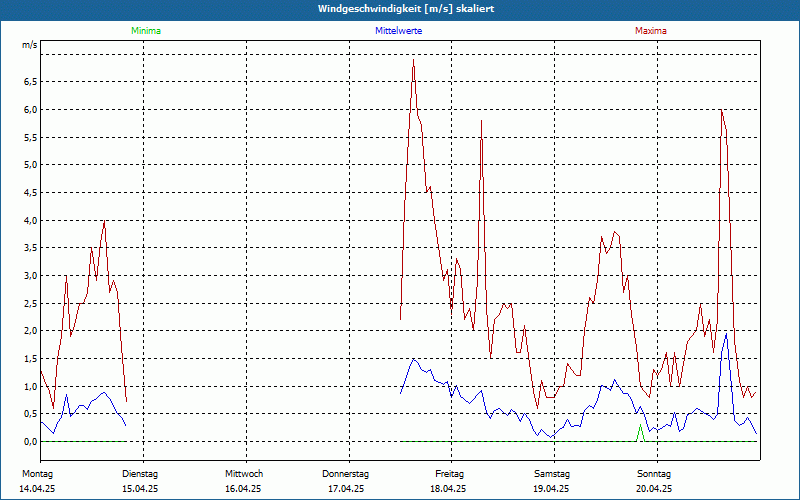Click the 6,0 y-axis value
Screen dimensions: 800x500
point(31,110)
